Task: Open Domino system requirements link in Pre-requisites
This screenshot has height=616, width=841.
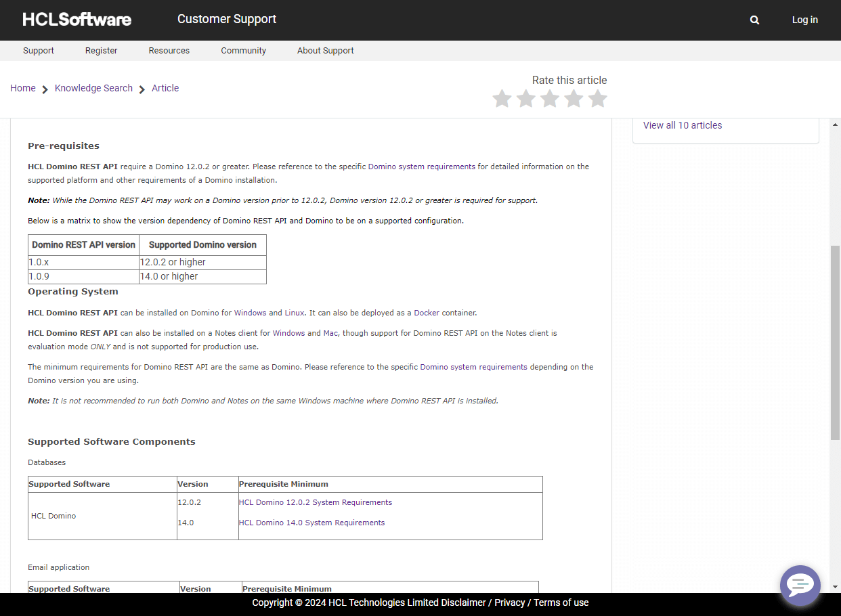Action: point(422,167)
